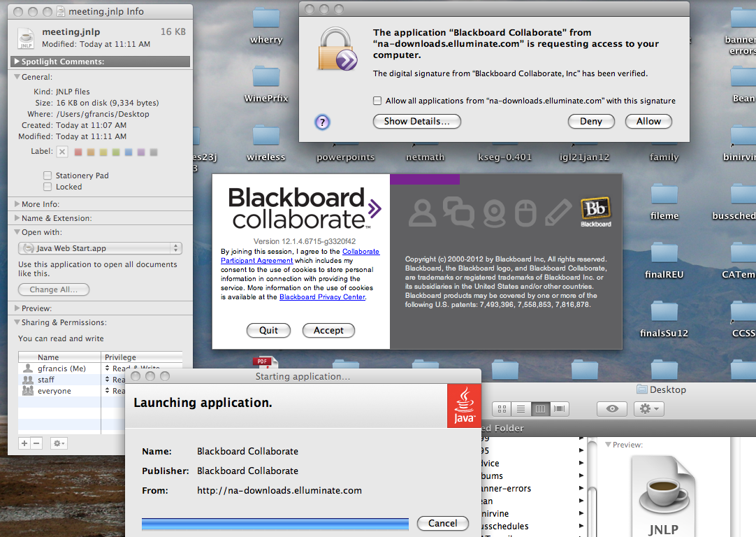Screen dimensions: 756x537
Task: Switch Finder to icon view
Action: (x=502, y=408)
